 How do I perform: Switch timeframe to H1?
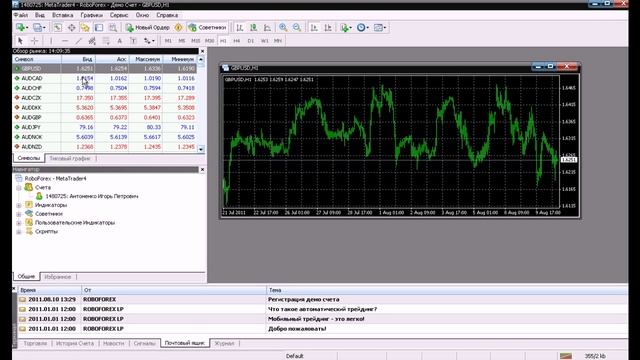pos(223,41)
